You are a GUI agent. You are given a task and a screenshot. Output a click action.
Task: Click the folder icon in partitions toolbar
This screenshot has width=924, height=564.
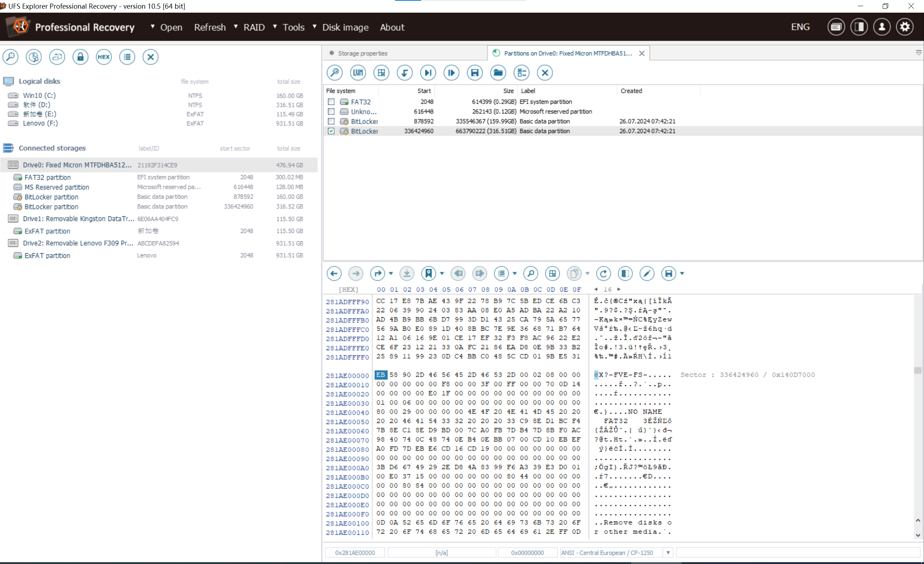tap(498, 73)
